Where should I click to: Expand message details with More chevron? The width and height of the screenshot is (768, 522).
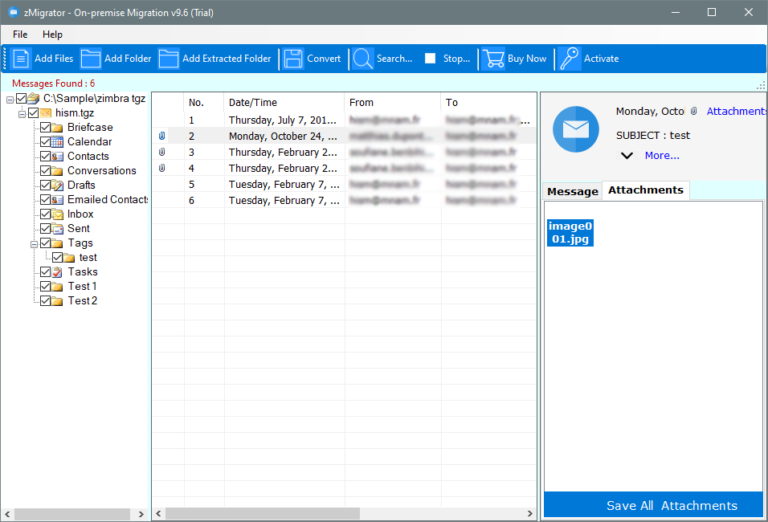[x=627, y=155]
